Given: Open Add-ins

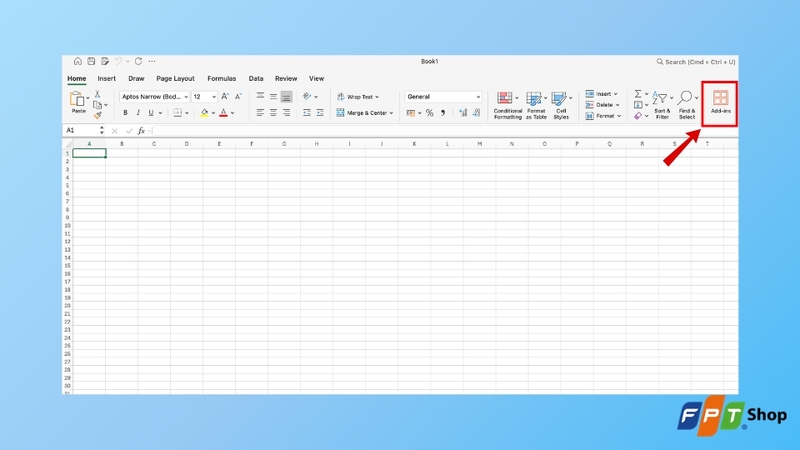Looking at the screenshot, I should click(720, 102).
